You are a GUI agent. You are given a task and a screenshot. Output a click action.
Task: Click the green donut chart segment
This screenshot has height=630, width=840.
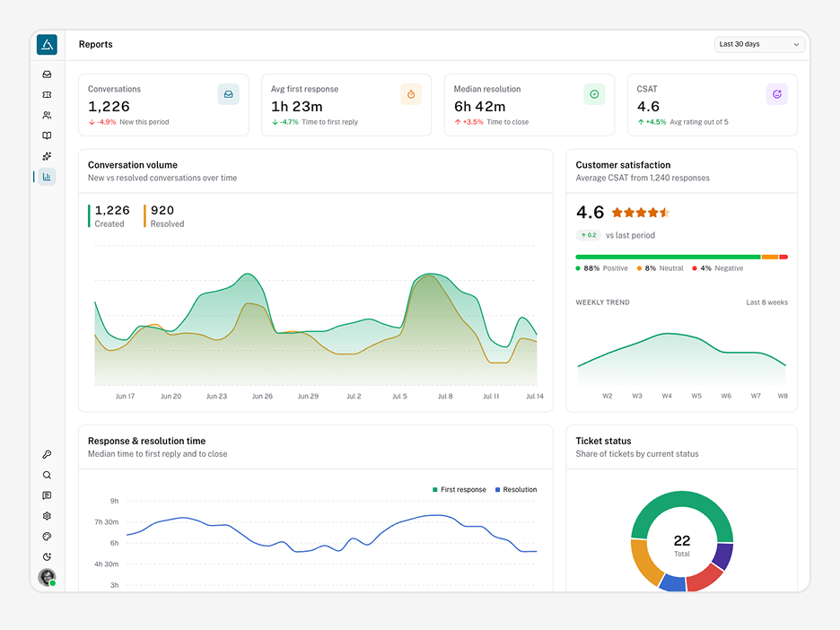681,499
